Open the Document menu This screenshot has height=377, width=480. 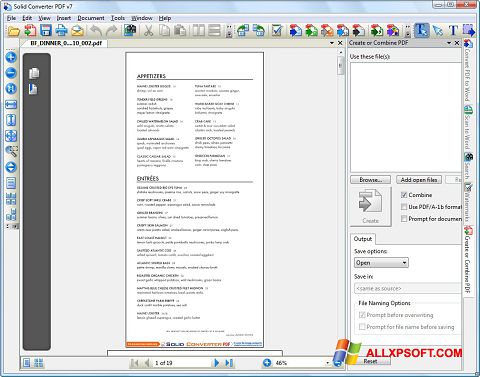91,18
